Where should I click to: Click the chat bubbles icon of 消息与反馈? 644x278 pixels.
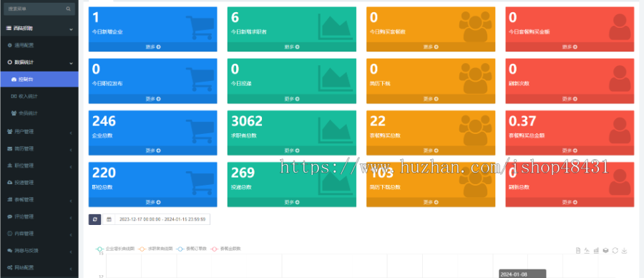point(9,251)
